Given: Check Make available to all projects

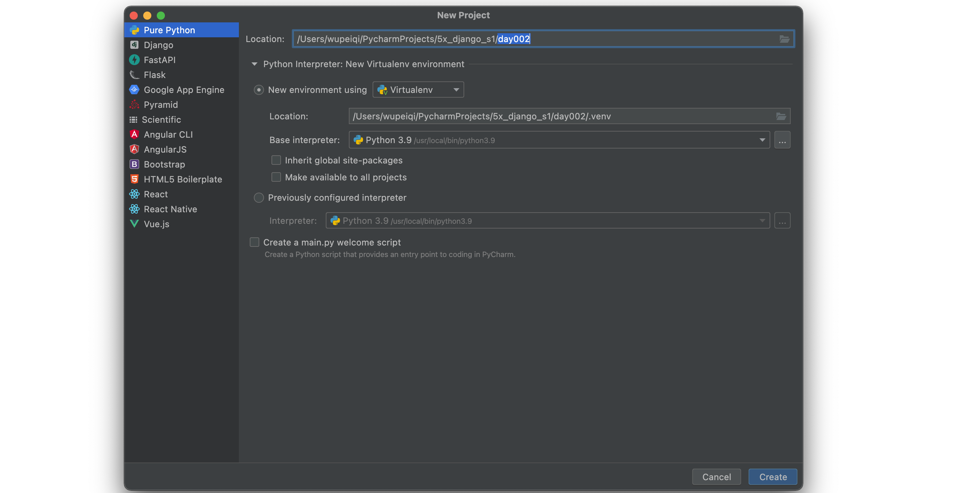Looking at the screenshot, I should [x=276, y=177].
